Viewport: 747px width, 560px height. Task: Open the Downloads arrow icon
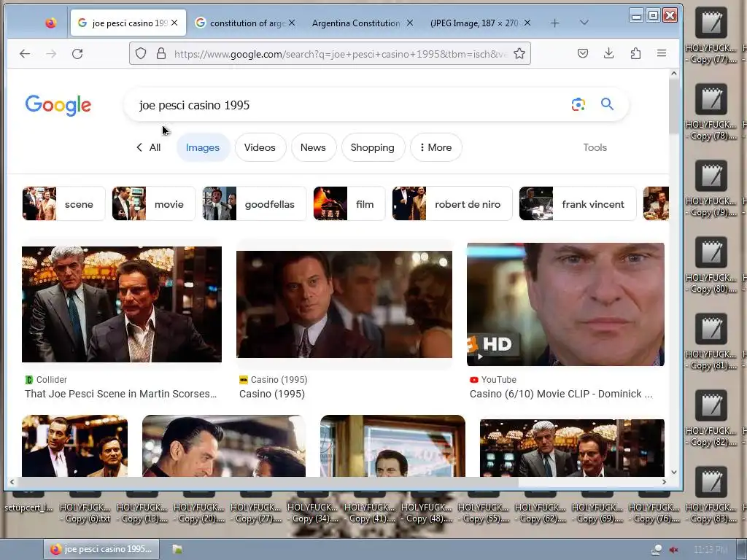click(x=608, y=53)
